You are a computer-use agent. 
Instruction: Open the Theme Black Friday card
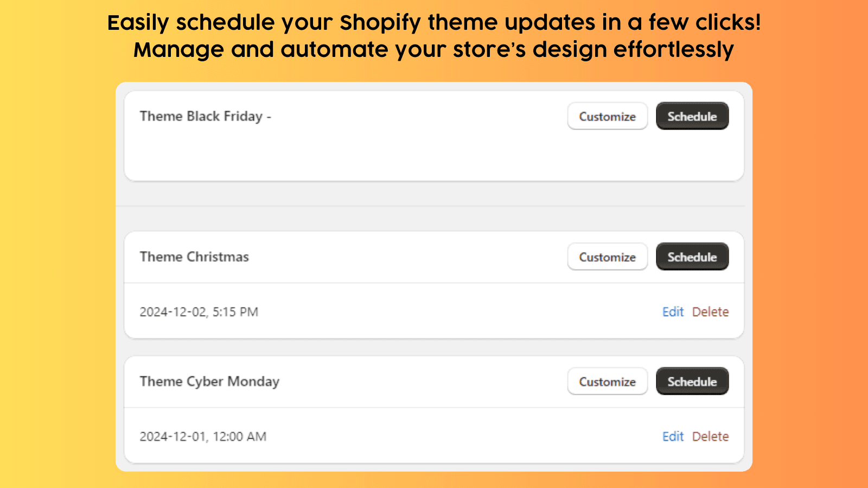click(380, 136)
